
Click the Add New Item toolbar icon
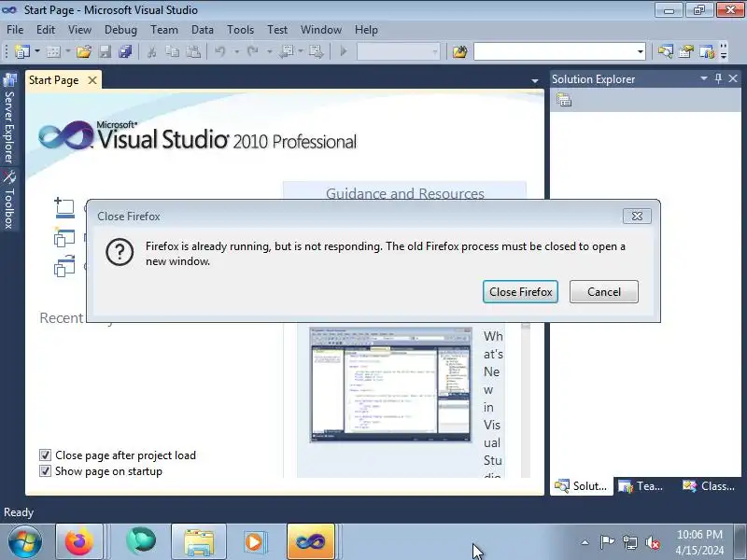[x=53, y=51]
